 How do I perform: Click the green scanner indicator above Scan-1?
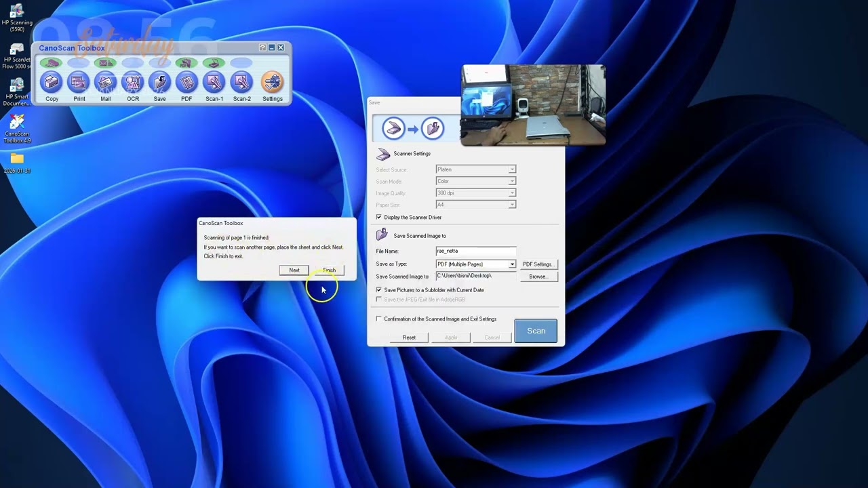pyautogui.click(x=214, y=63)
